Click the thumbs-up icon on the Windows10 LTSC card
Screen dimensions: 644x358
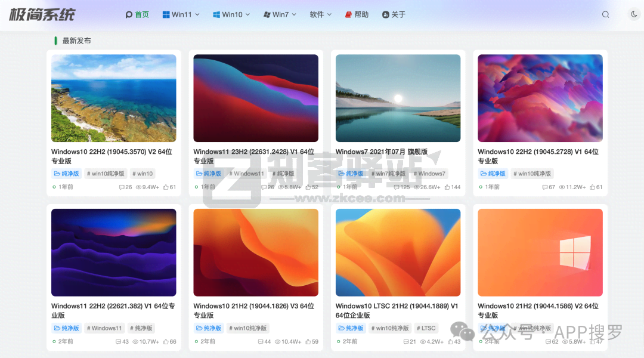[450, 341]
